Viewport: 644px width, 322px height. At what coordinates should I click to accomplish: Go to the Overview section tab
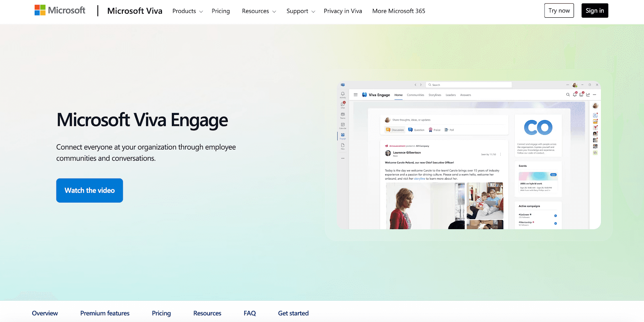(x=45, y=313)
